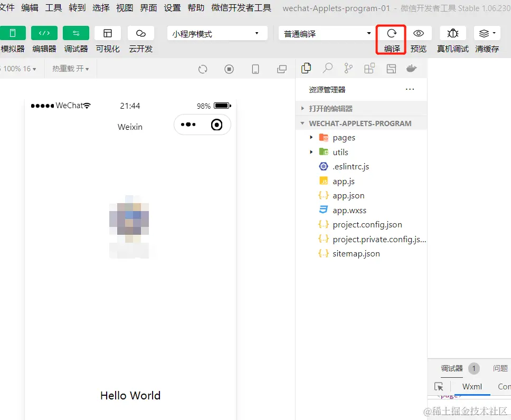Click the detach simulator window icon

(x=282, y=69)
